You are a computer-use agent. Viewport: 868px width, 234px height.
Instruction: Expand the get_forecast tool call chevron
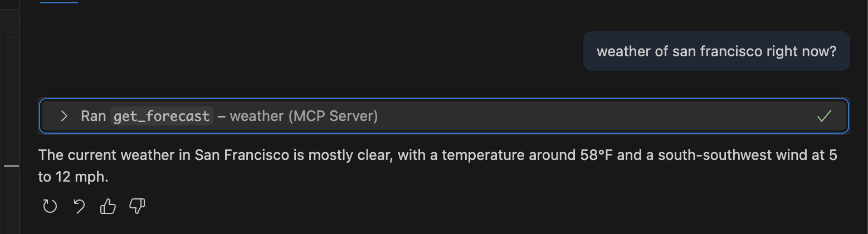[64, 116]
